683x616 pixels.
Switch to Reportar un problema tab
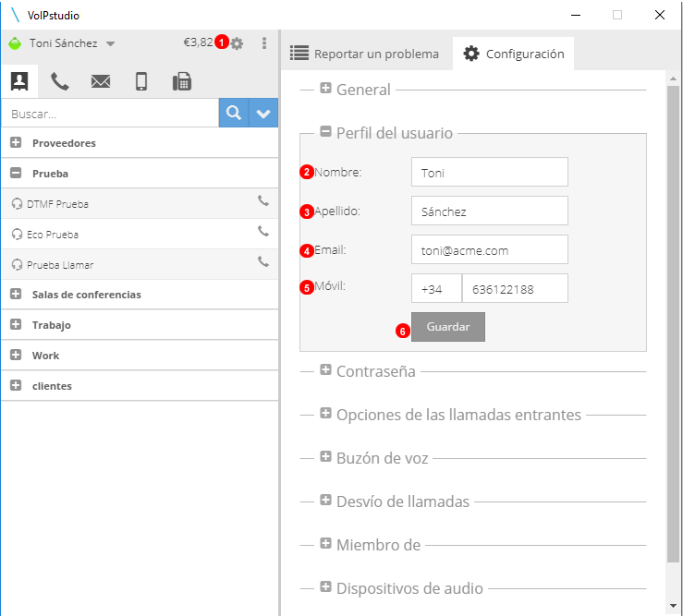[x=364, y=54]
